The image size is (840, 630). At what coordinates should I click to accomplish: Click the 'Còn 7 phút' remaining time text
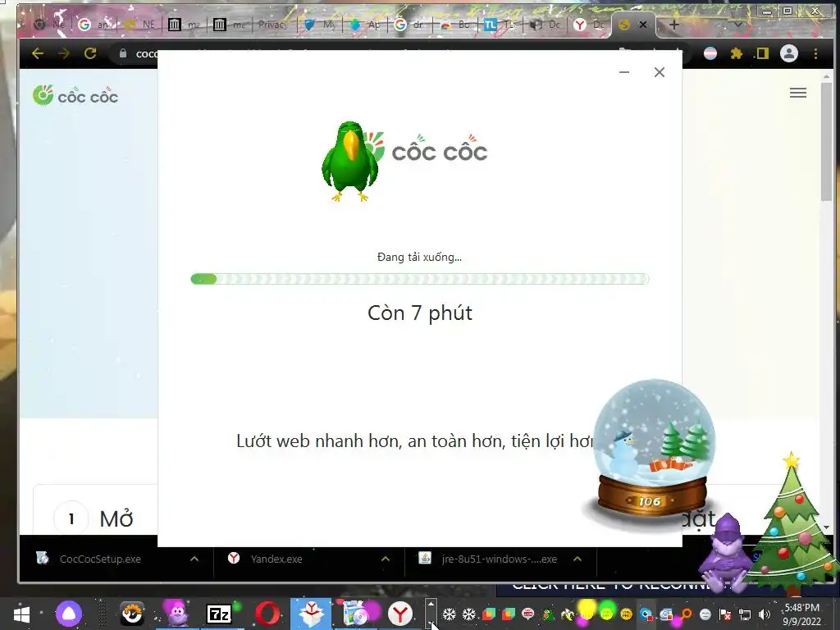(420, 313)
